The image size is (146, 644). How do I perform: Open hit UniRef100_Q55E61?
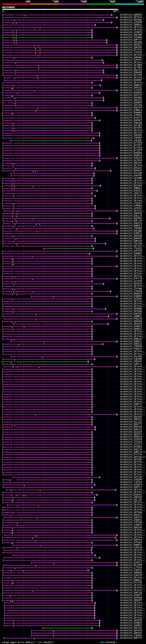[x=131, y=25]
